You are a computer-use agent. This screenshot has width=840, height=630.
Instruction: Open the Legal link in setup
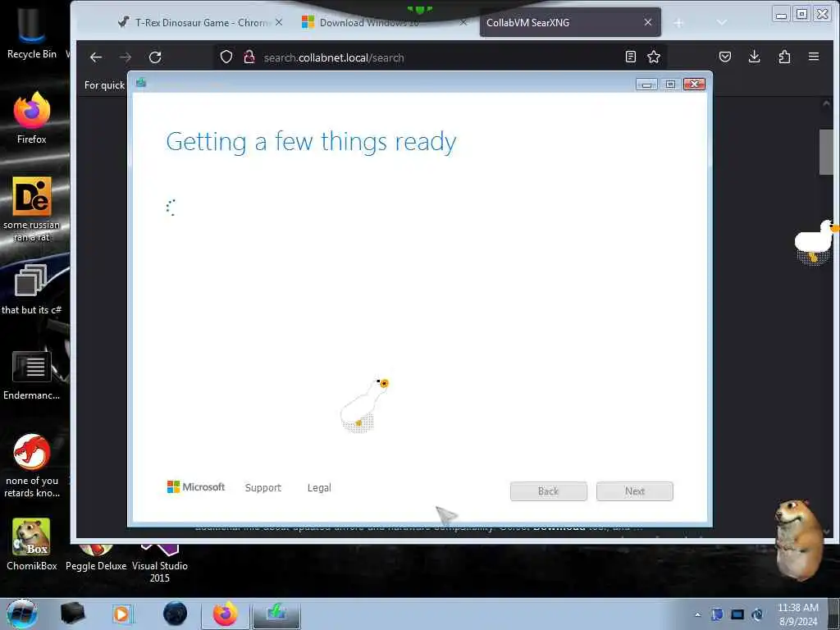pyautogui.click(x=319, y=487)
